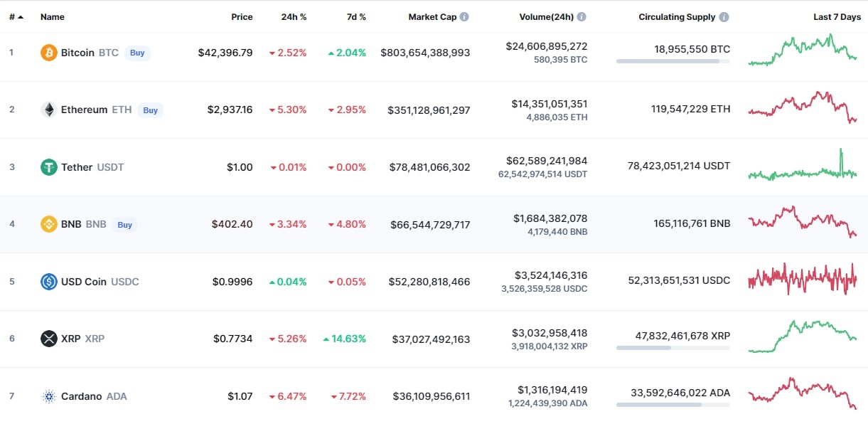Click the Buy button next to Bitcoin
Image resolution: width=868 pixels, height=424 pixels.
(x=137, y=53)
